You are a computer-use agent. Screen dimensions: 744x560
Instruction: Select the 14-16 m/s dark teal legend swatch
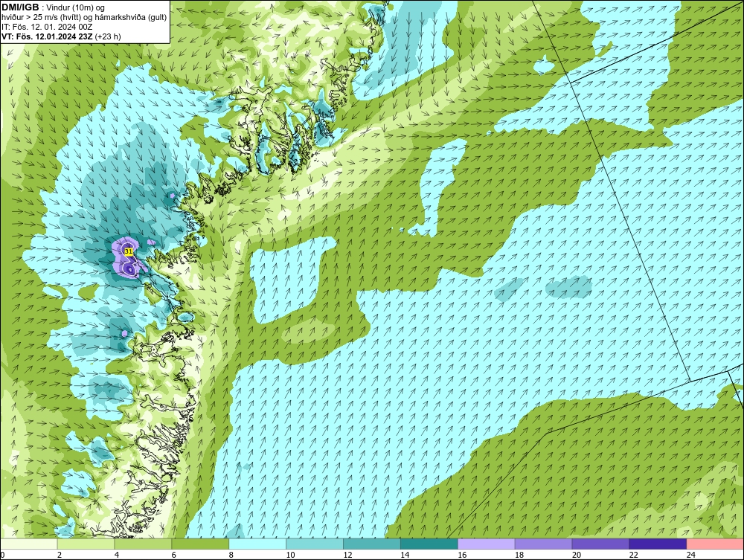pyautogui.click(x=429, y=544)
